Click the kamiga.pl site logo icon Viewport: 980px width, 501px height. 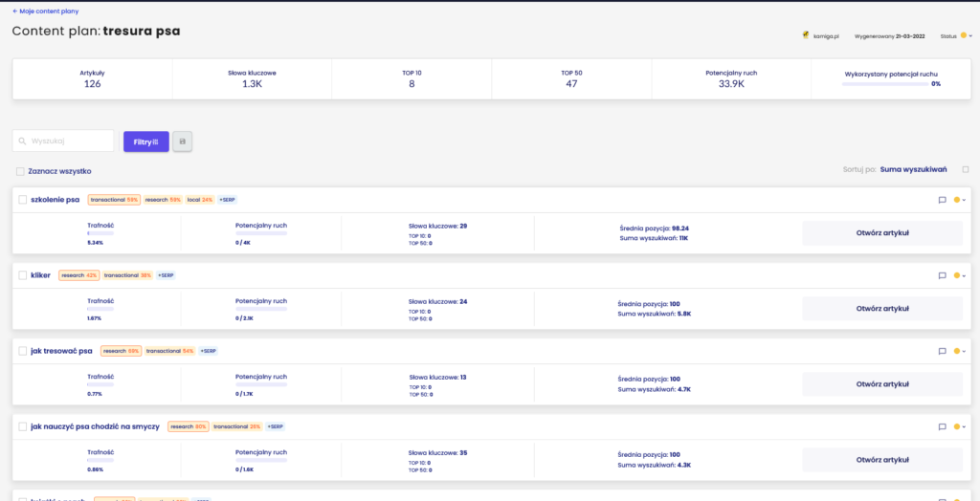click(806, 35)
